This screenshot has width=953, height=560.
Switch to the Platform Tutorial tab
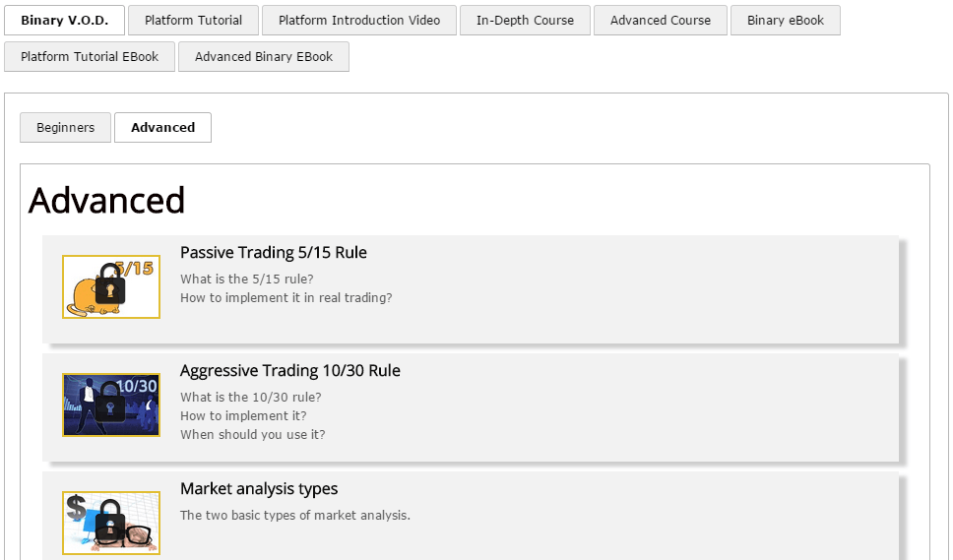(194, 21)
